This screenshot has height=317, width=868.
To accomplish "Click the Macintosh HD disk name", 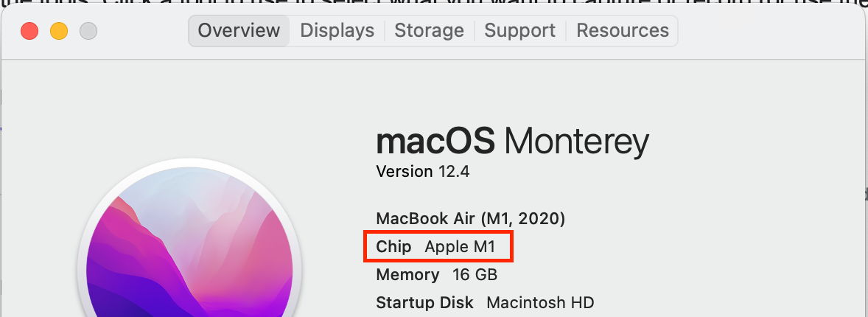I will [540, 303].
